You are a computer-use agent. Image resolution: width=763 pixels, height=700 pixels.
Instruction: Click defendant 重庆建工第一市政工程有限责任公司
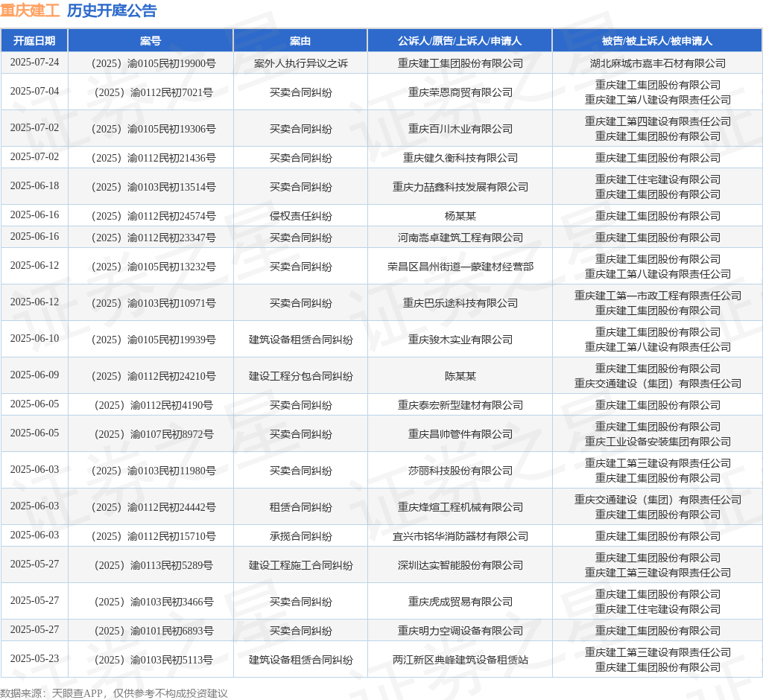point(658,296)
